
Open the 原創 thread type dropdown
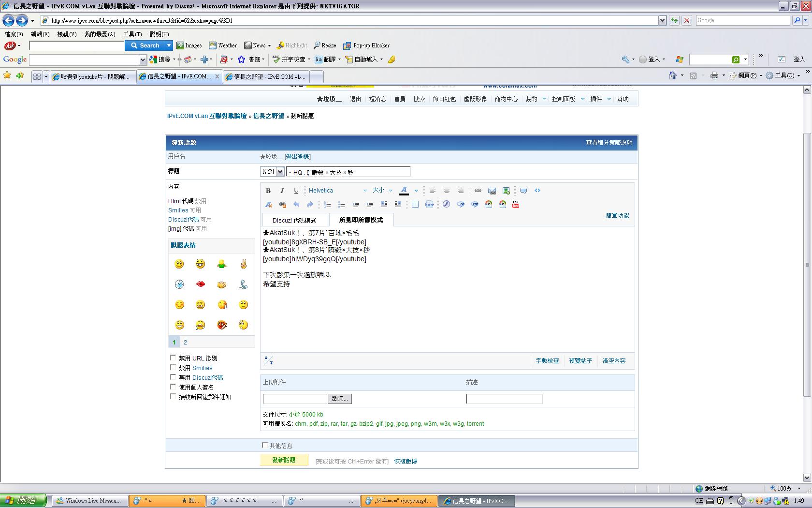(272, 172)
